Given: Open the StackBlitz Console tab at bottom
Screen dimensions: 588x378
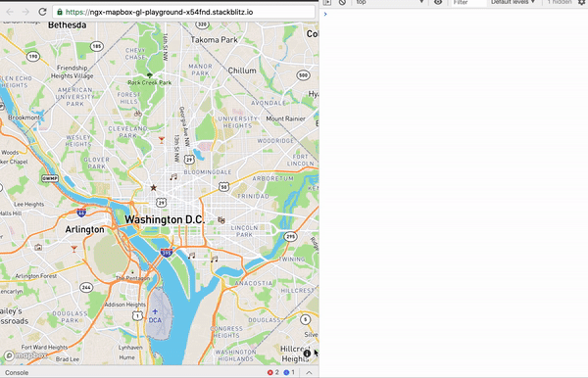Looking at the screenshot, I should (x=17, y=372).
